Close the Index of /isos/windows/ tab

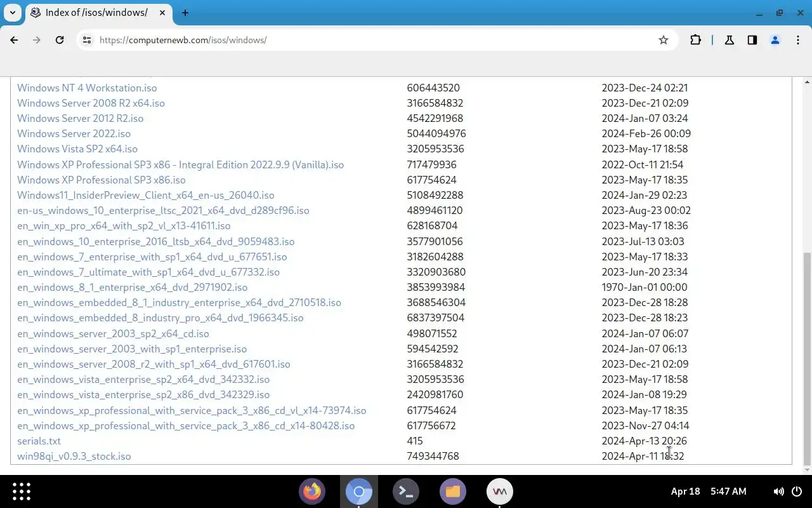click(163, 13)
